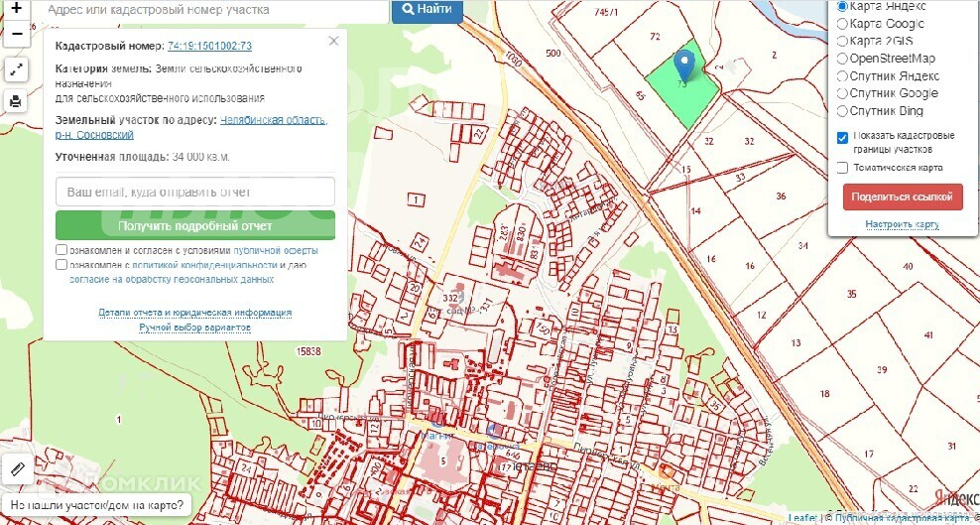Select Карта Google radio option
This screenshot has width=980, height=525.
tap(842, 24)
